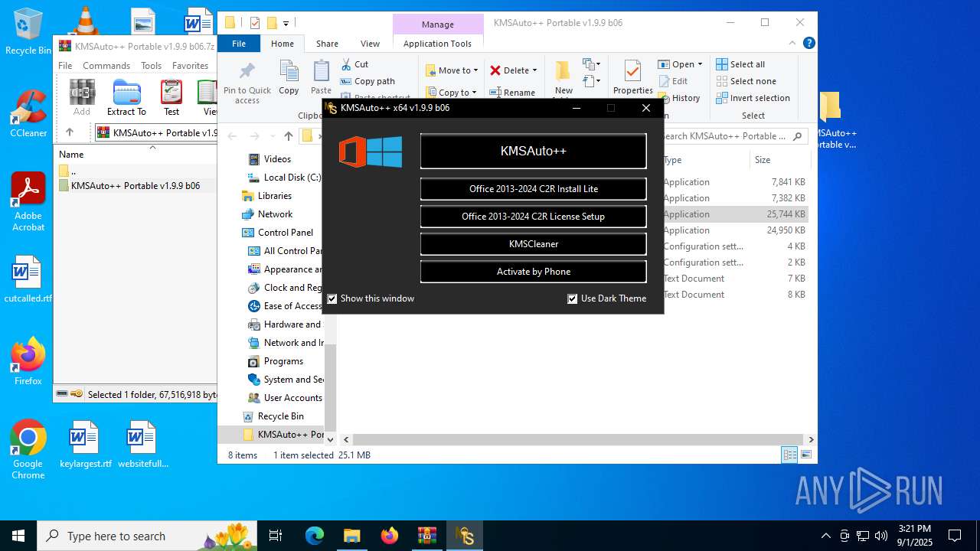Open the Windows Start menu

(x=18, y=536)
